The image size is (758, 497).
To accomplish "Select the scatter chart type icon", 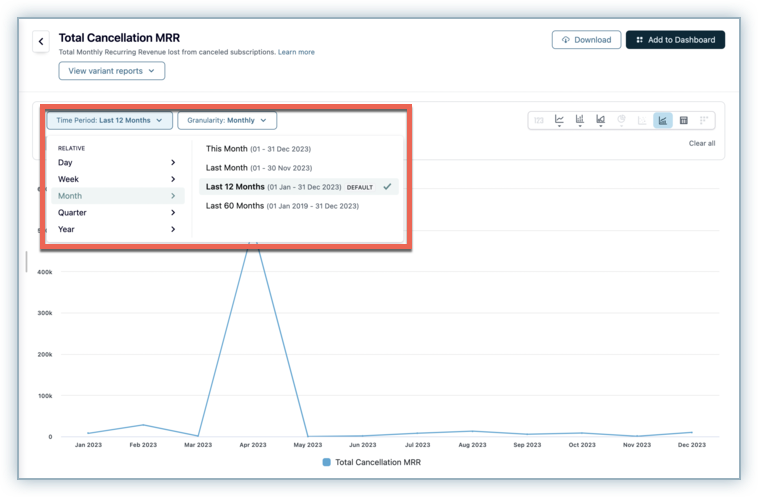I will 642,120.
